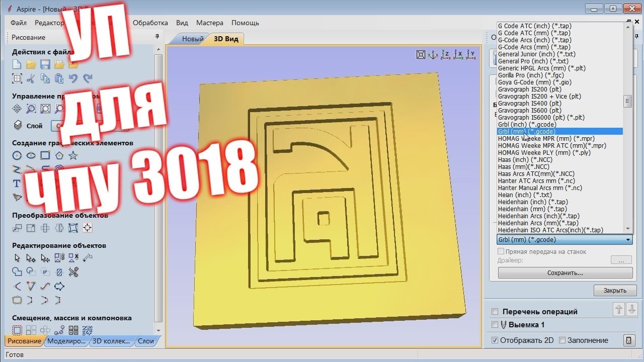Click the calculator icon button beside Заполнение

coord(628,340)
